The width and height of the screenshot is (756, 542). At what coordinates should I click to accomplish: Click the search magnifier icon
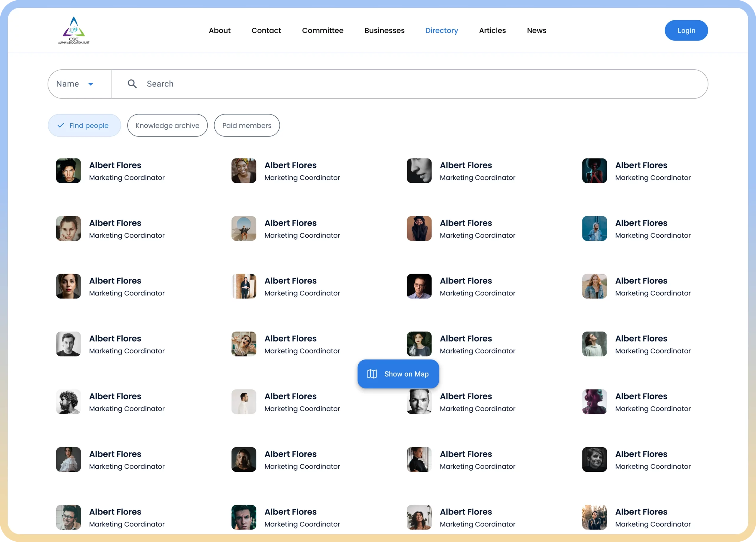[132, 84]
